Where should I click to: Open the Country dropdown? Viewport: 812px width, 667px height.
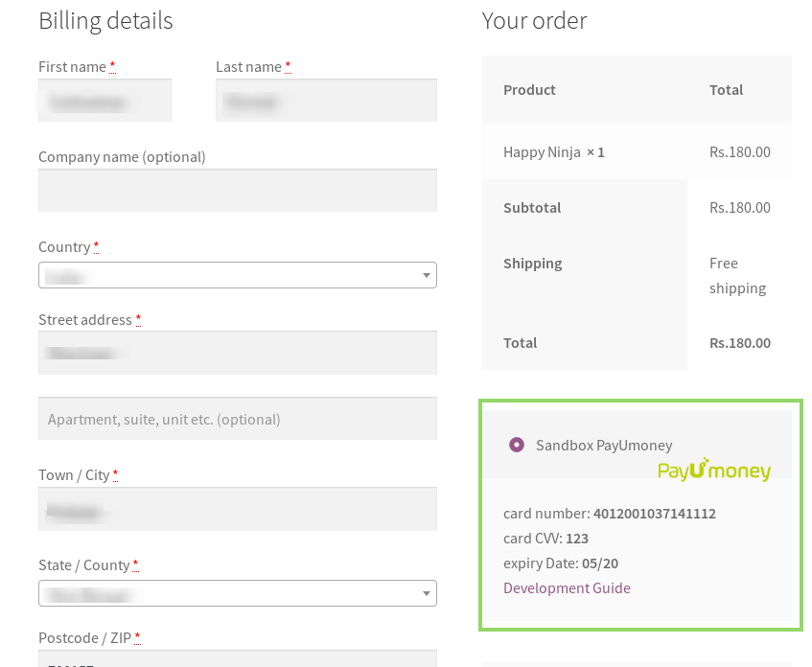coord(237,275)
